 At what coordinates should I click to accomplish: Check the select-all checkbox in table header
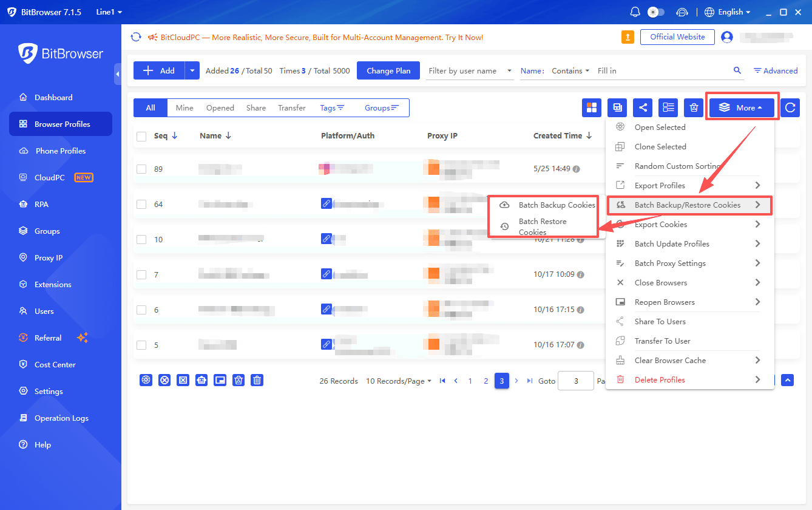pos(141,137)
